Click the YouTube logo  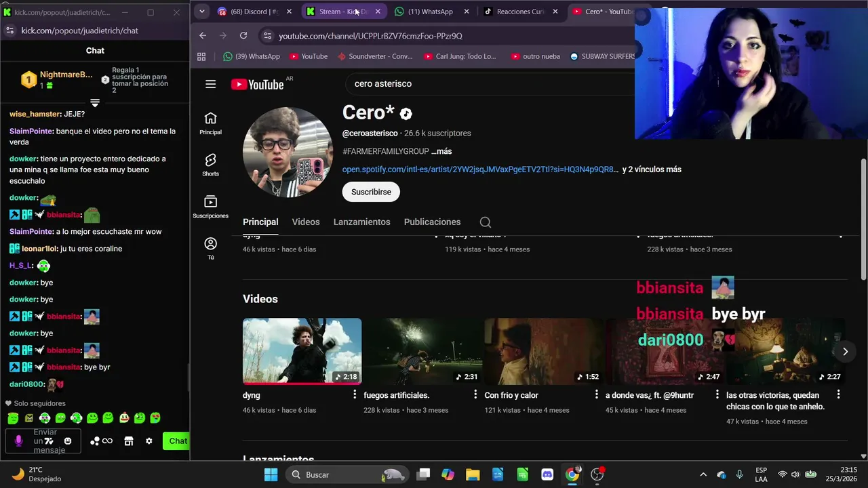click(257, 85)
